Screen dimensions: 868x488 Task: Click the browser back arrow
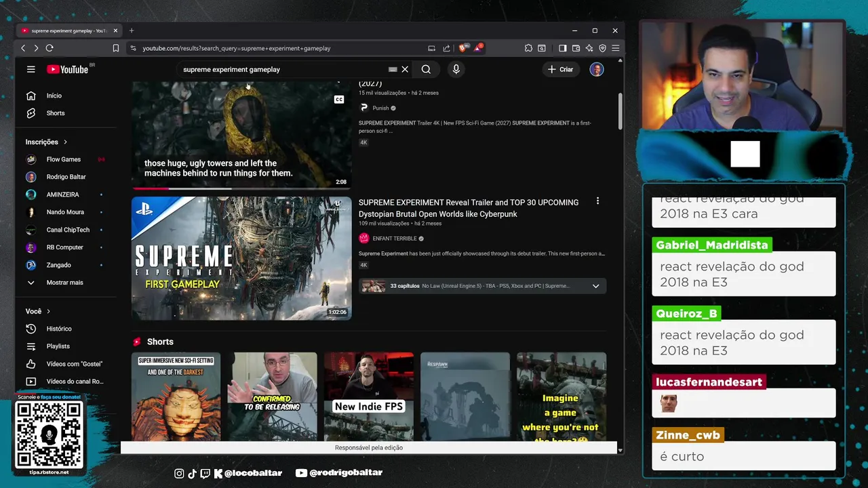pos(23,48)
